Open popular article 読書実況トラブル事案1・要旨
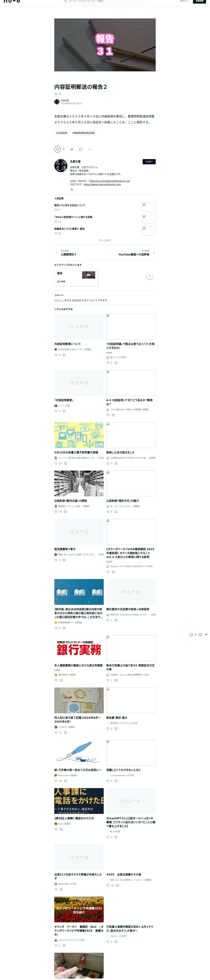210x980 pixels. click(69, 229)
